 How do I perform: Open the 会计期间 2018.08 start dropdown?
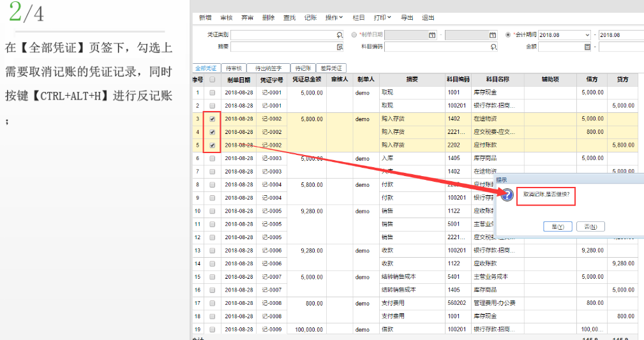(587, 35)
